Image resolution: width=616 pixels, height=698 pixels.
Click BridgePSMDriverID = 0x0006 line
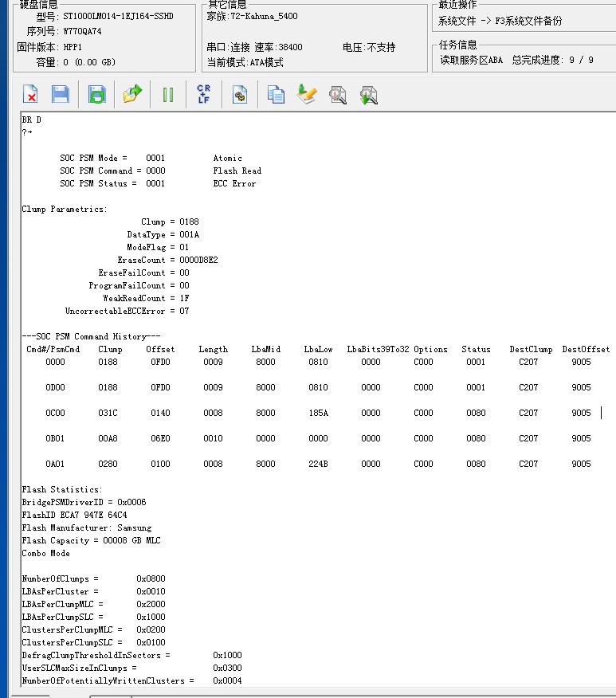coord(84,502)
